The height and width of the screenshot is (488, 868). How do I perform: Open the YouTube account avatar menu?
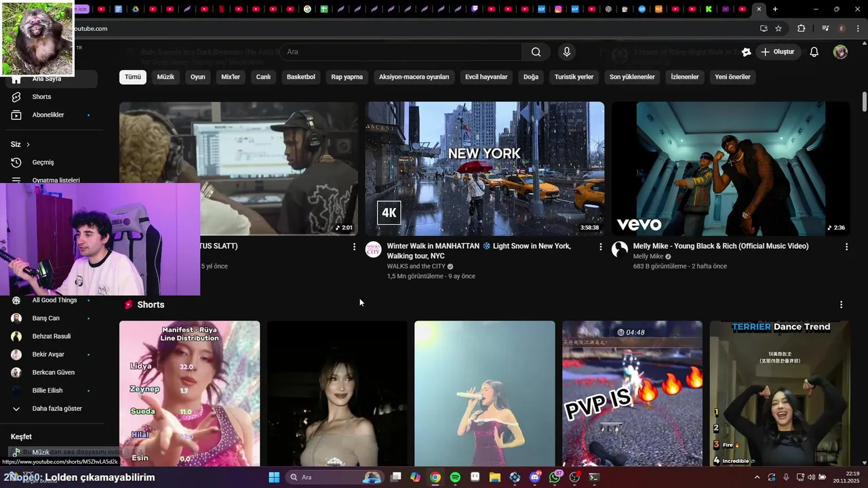(840, 52)
